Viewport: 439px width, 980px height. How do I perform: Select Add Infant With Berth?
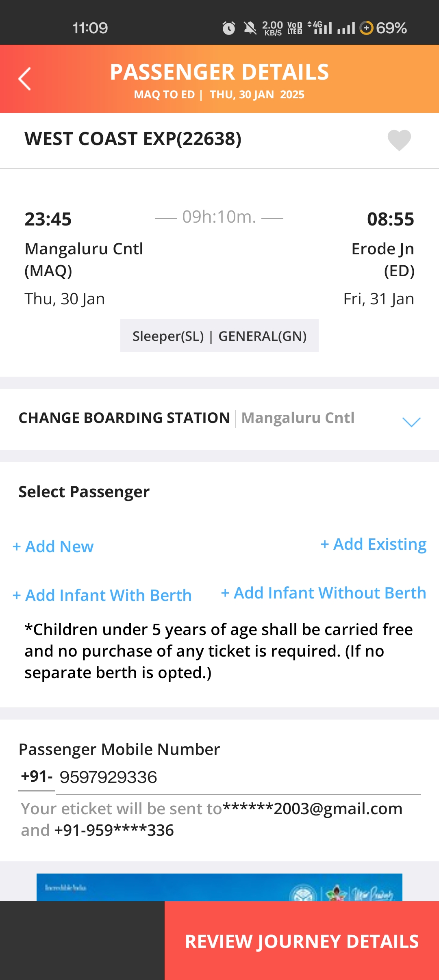click(x=102, y=595)
